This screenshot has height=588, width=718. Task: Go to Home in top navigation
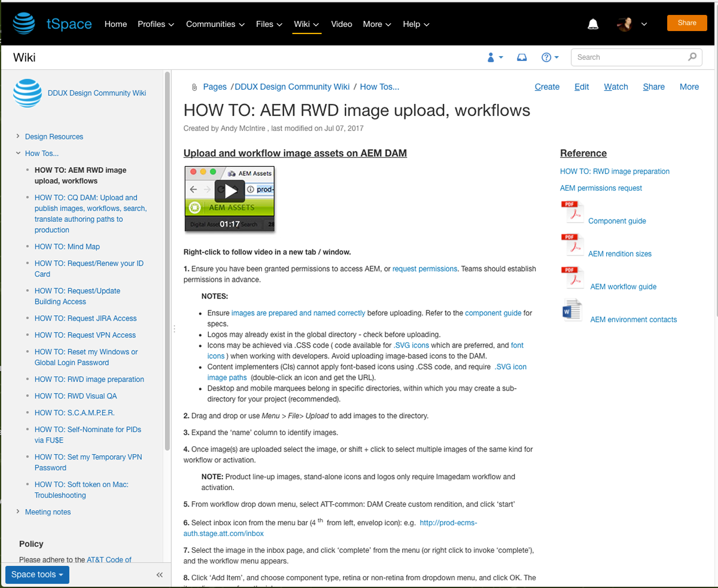(115, 24)
